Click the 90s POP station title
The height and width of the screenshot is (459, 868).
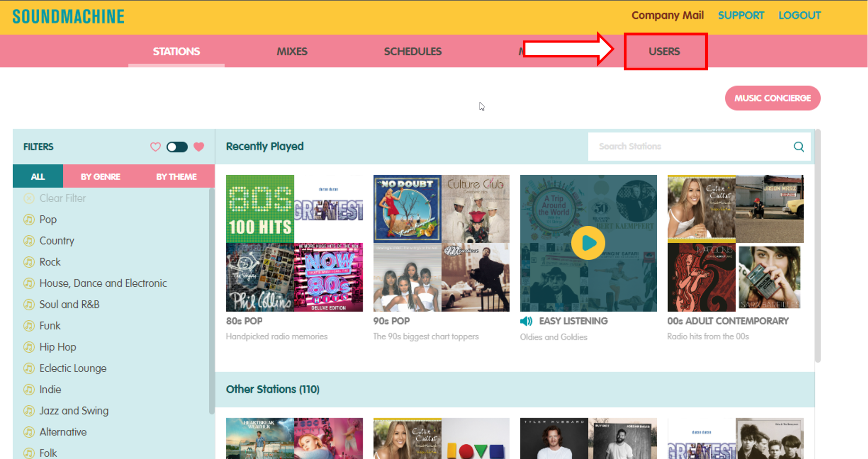pyautogui.click(x=391, y=321)
